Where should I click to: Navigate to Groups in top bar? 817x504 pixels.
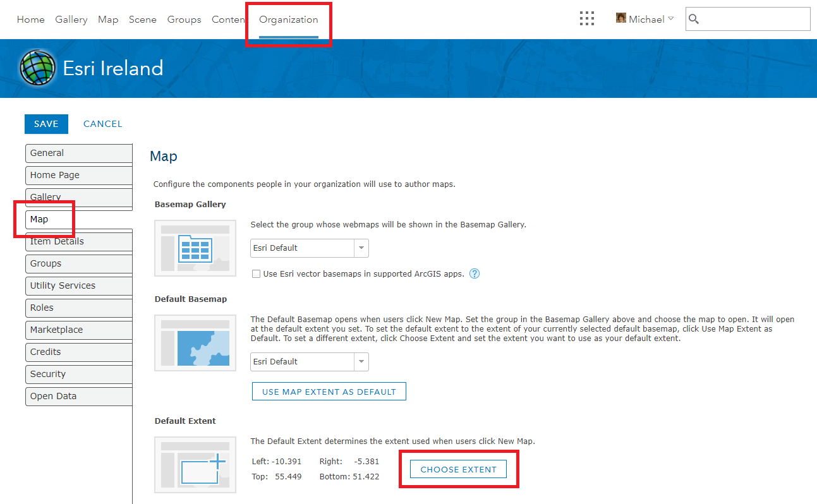pyautogui.click(x=185, y=20)
